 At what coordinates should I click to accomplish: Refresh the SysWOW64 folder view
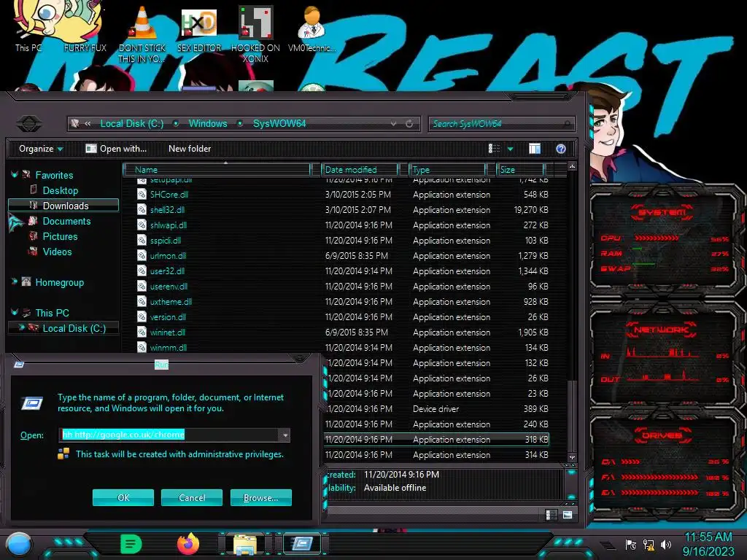tap(409, 124)
